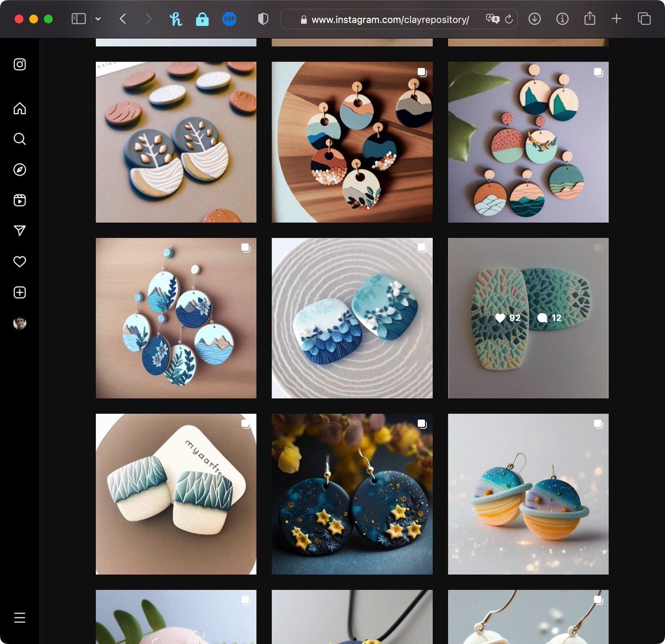Open direct messages paper plane icon

coord(20,231)
